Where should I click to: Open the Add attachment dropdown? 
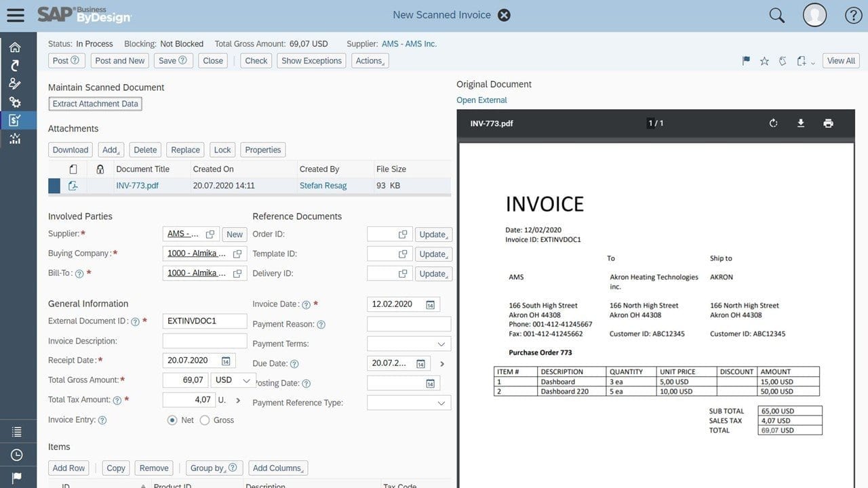tap(111, 150)
